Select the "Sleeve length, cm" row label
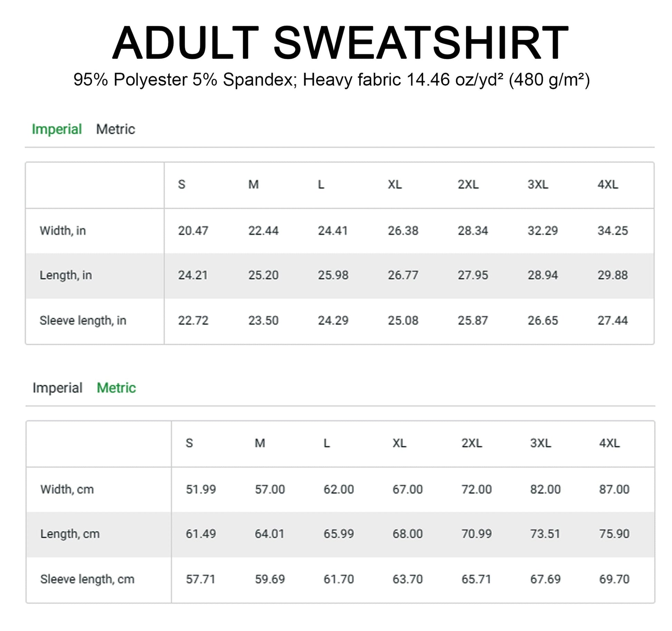This screenshot has width=672, height=631. pyautogui.click(x=87, y=579)
